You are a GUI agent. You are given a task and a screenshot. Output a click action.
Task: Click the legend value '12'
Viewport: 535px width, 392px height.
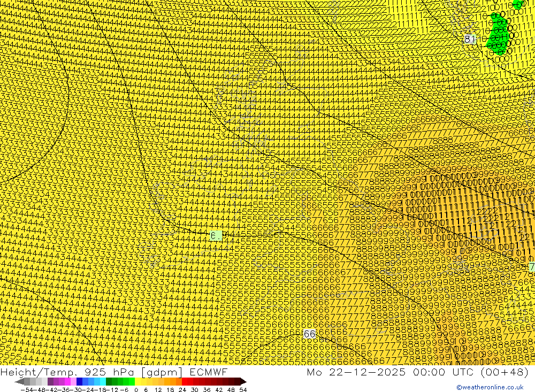158,389
